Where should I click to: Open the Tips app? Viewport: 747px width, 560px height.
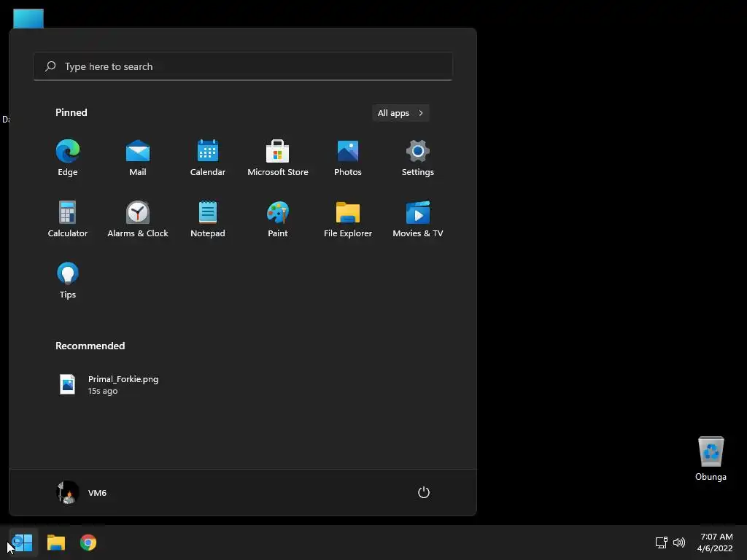click(68, 281)
